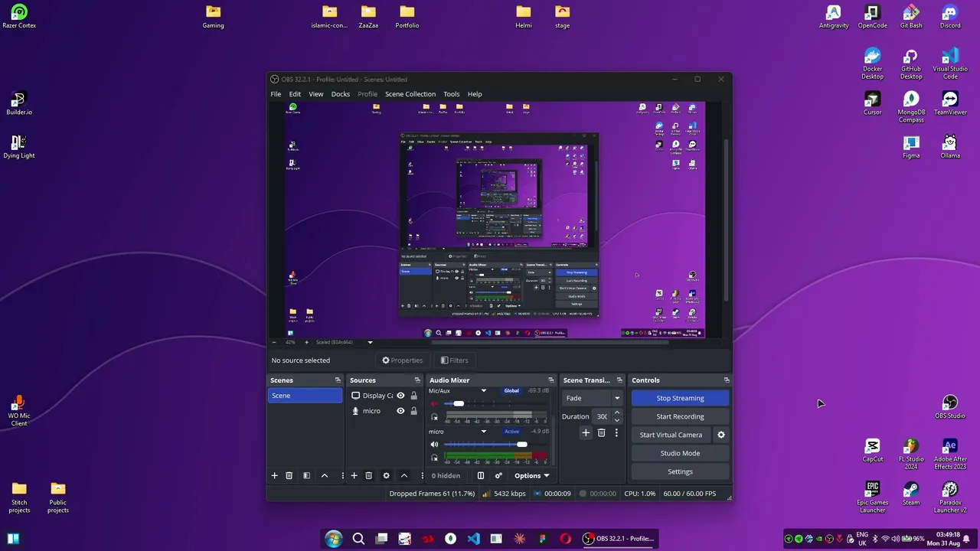Image resolution: width=980 pixels, height=551 pixels.
Task: Open OBS Settings from Controls
Action: point(680,471)
